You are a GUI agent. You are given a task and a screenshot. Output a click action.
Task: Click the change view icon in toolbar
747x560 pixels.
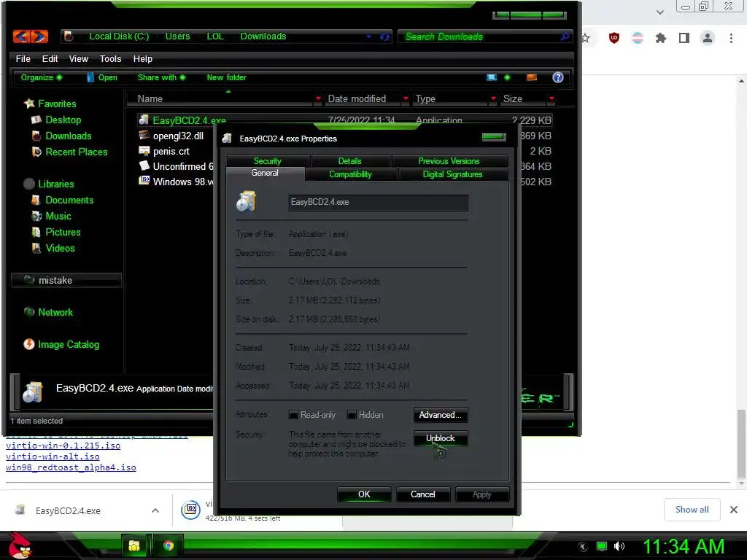click(x=492, y=77)
